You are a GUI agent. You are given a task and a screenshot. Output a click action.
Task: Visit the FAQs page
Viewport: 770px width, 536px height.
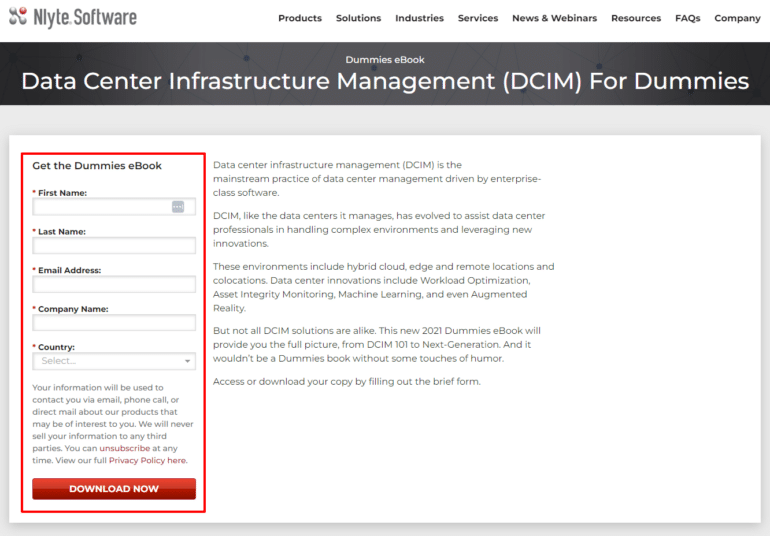[687, 18]
